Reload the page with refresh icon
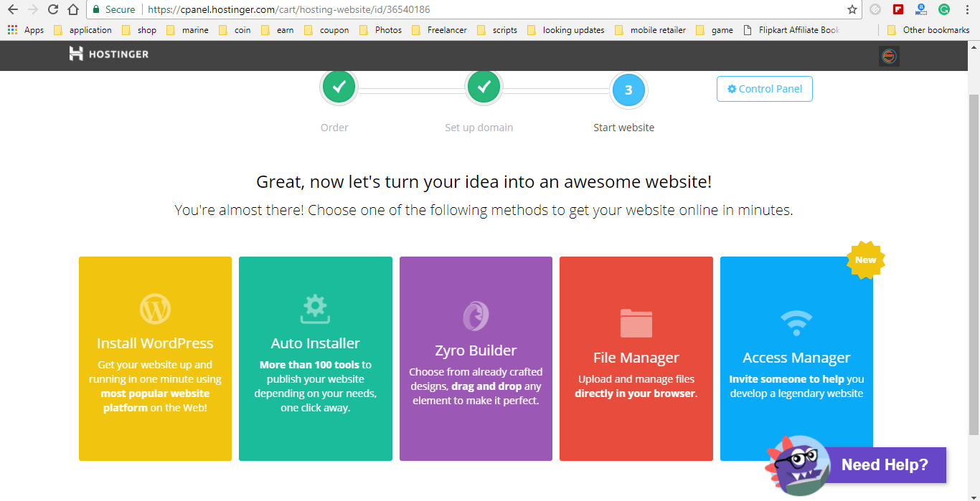 tap(52, 9)
